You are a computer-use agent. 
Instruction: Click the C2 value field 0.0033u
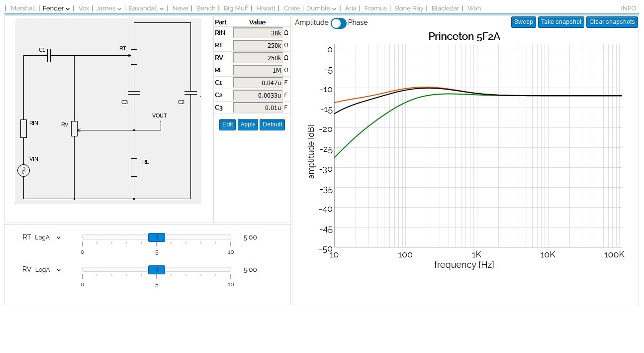[258, 95]
